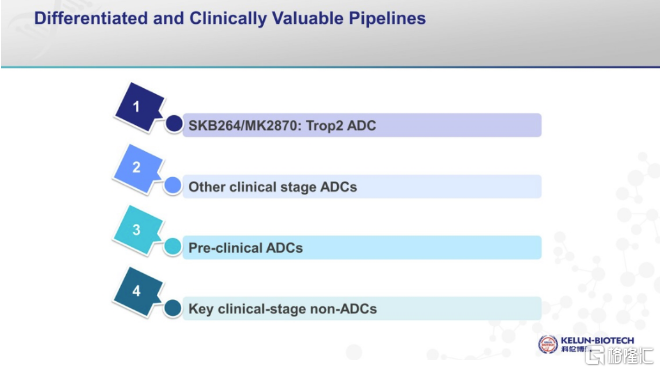
Task: Click the Kelun-Biotech round logo emblem
Action: point(548,345)
